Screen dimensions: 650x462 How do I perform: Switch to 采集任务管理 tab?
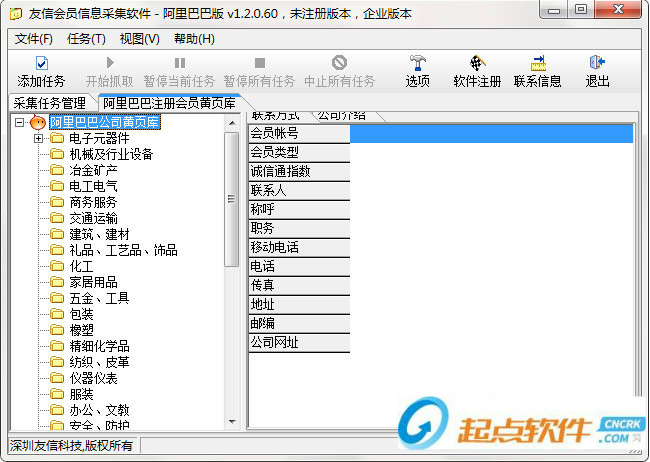point(50,103)
